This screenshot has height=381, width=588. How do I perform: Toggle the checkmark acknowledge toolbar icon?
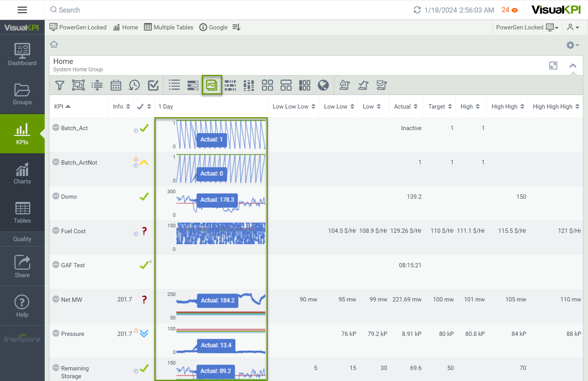pyautogui.click(x=153, y=85)
